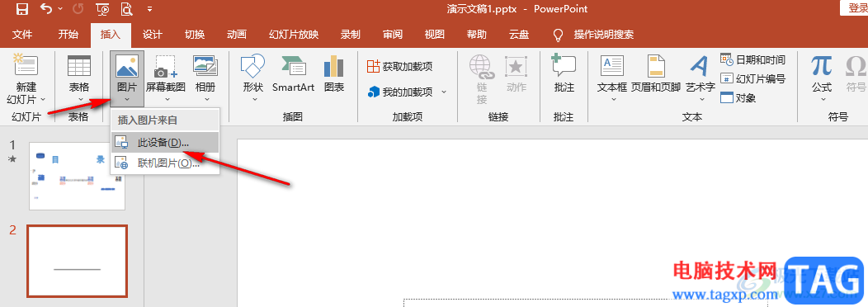Screen dimensions: 868x307
Task: Click 获取加载项 button
Action: [x=399, y=67]
